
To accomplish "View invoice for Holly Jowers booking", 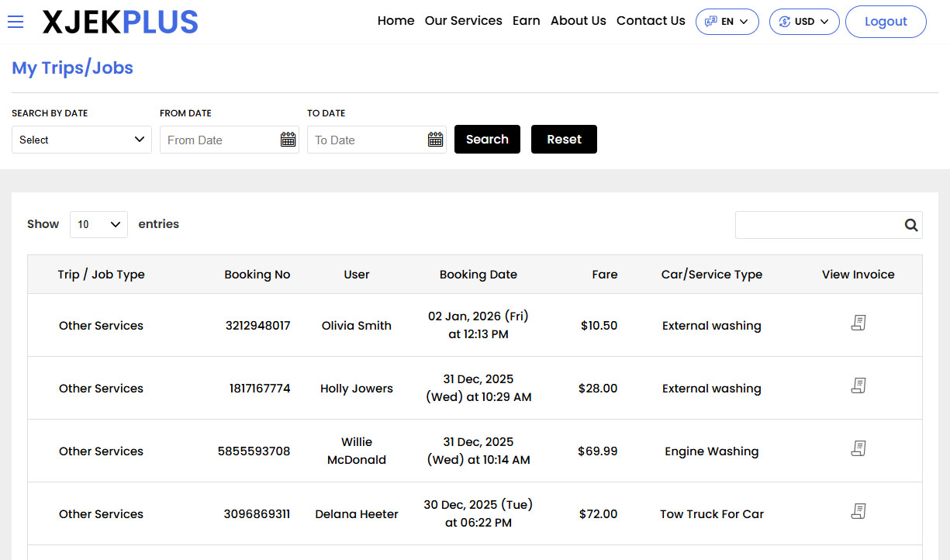I will point(858,386).
